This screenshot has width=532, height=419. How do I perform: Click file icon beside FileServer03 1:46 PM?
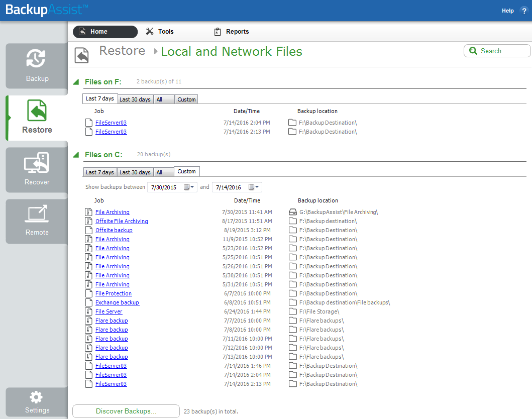pos(88,366)
